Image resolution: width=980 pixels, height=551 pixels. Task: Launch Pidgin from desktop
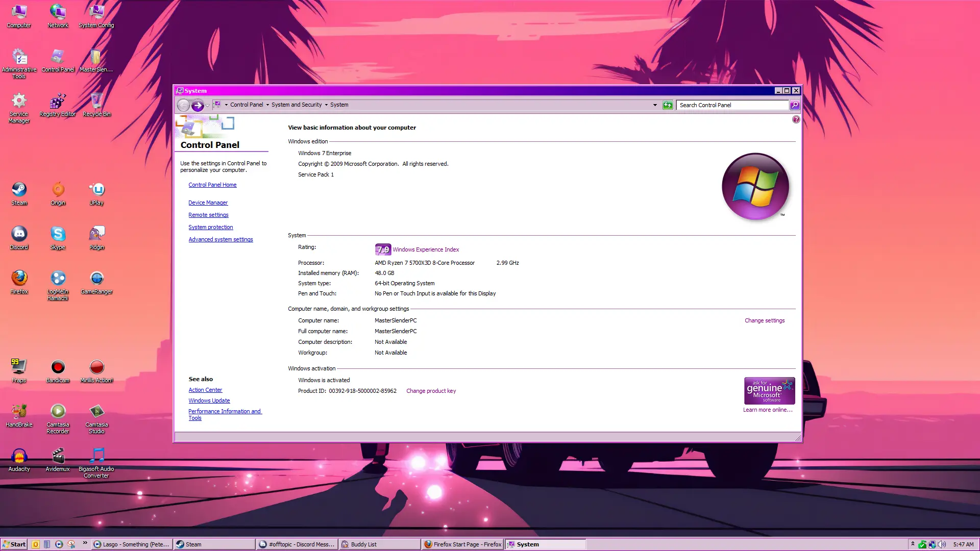coord(96,238)
